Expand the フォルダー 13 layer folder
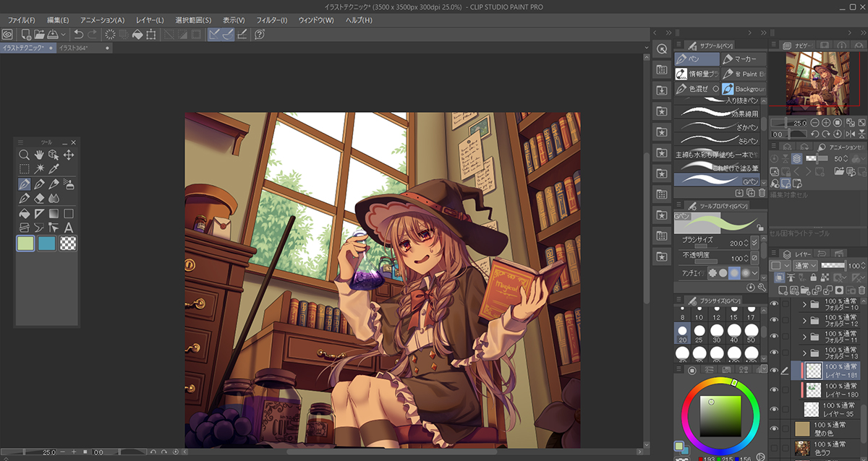Screen dimensions: 868x461 coord(804,353)
